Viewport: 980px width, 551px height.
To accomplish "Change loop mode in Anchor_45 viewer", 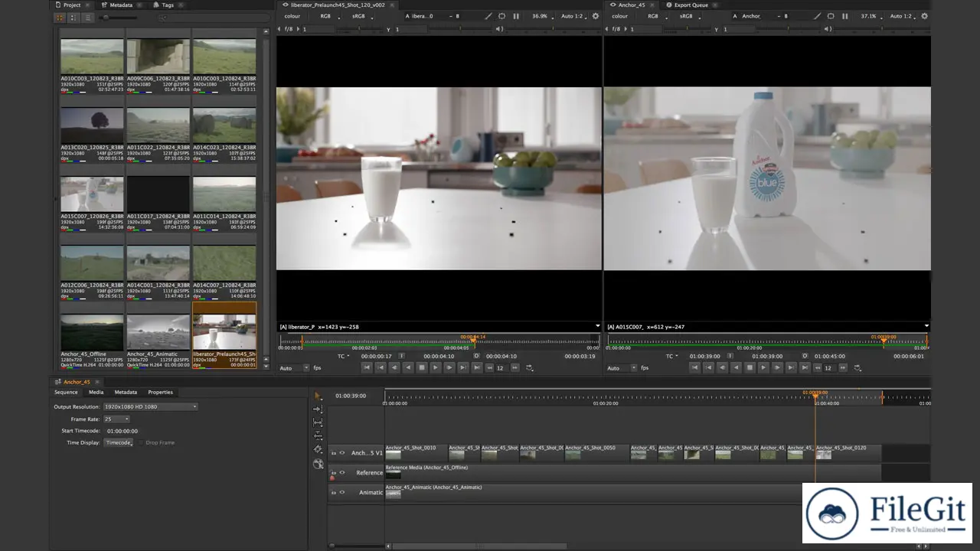I will 857,368.
